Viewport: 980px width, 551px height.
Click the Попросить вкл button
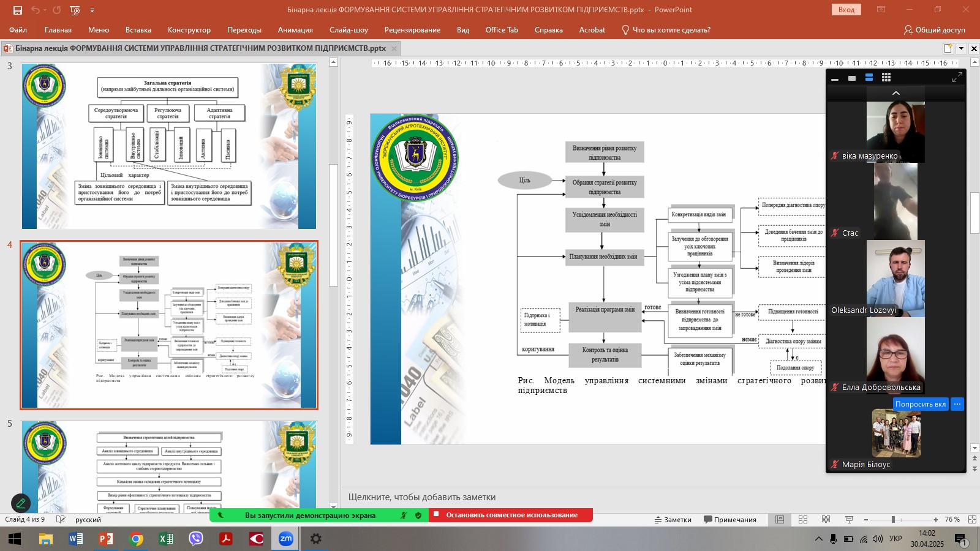pyautogui.click(x=920, y=404)
